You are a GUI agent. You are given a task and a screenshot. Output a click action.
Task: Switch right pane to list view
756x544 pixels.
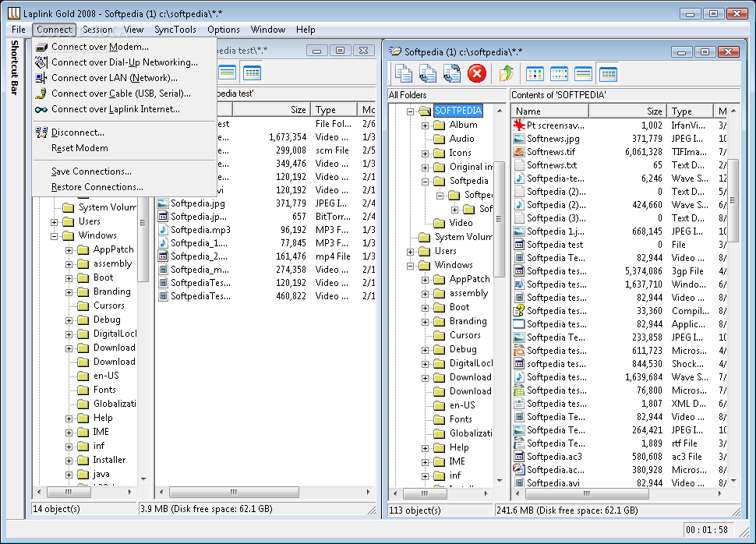coord(584,74)
